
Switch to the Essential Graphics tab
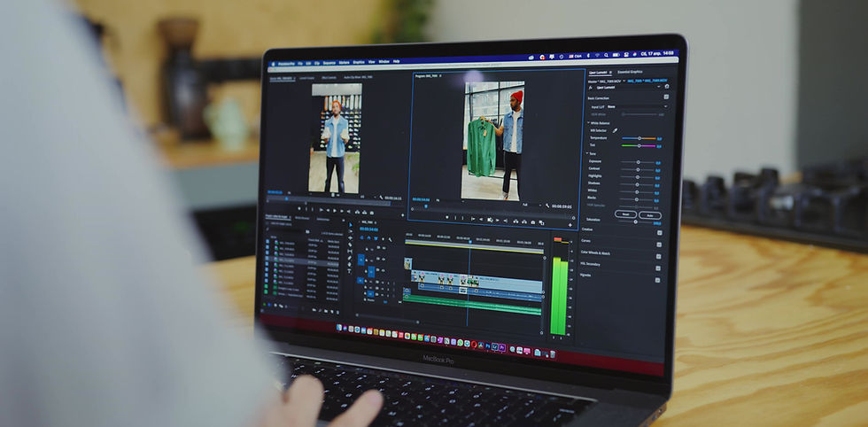point(630,72)
